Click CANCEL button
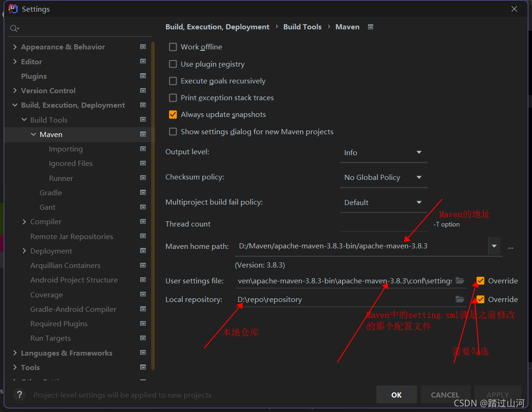This screenshot has height=412, width=532. (x=445, y=395)
